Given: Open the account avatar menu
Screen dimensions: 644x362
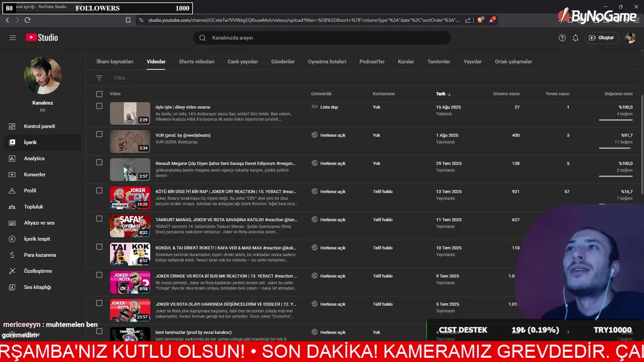Looking at the screenshot, I should click(x=630, y=38).
